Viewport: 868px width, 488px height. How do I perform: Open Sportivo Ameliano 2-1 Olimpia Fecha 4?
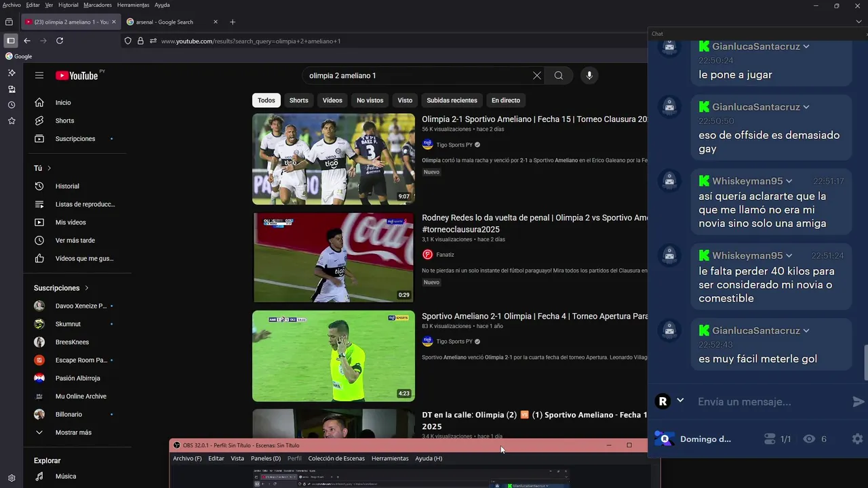click(534, 317)
